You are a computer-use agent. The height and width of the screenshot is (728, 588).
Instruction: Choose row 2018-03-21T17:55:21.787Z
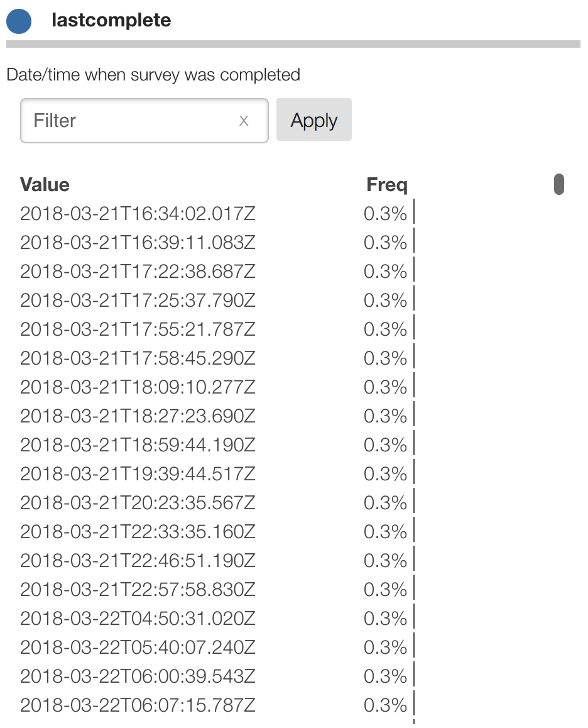138,329
